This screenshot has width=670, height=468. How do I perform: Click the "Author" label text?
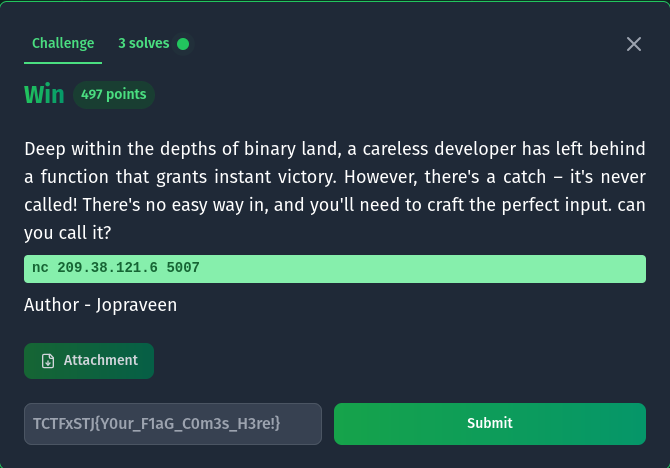52,305
